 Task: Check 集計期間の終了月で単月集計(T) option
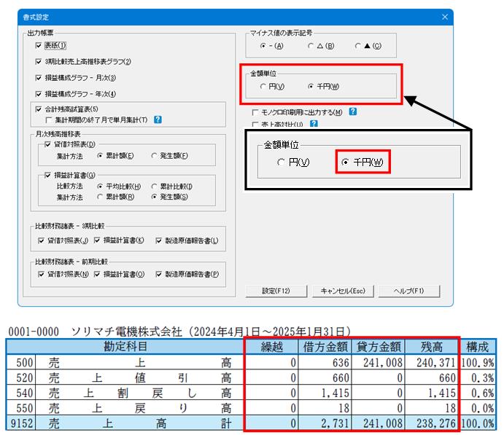tap(49, 120)
